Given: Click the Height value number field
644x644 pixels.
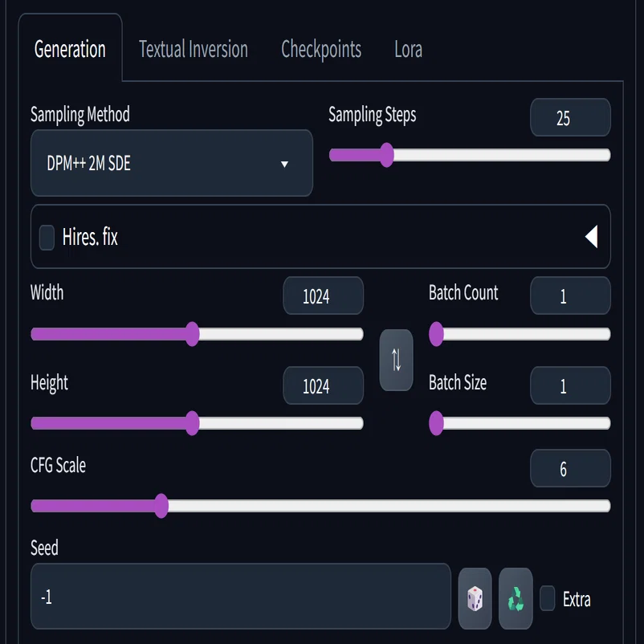Looking at the screenshot, I should [323, 385].
